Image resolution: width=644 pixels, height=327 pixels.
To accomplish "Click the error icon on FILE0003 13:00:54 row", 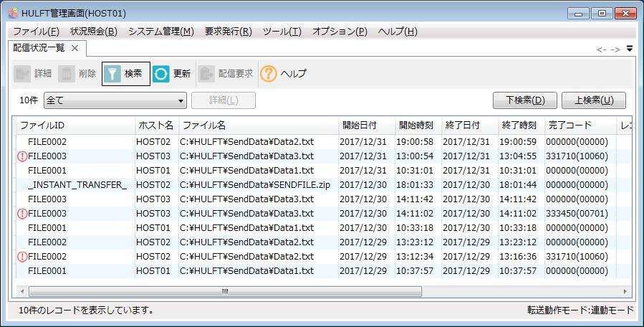I will coord(22,156).
